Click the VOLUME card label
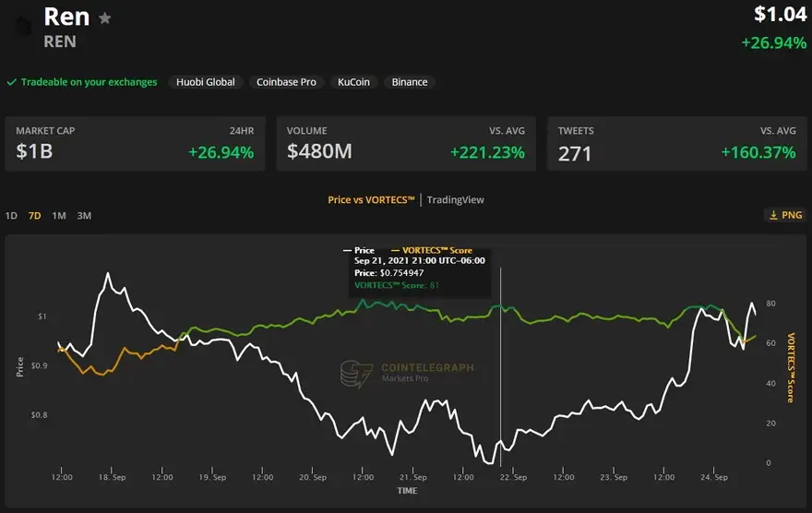Image resolution: width=812 pixels, height=513 pixels. click(x=307, y=131)
